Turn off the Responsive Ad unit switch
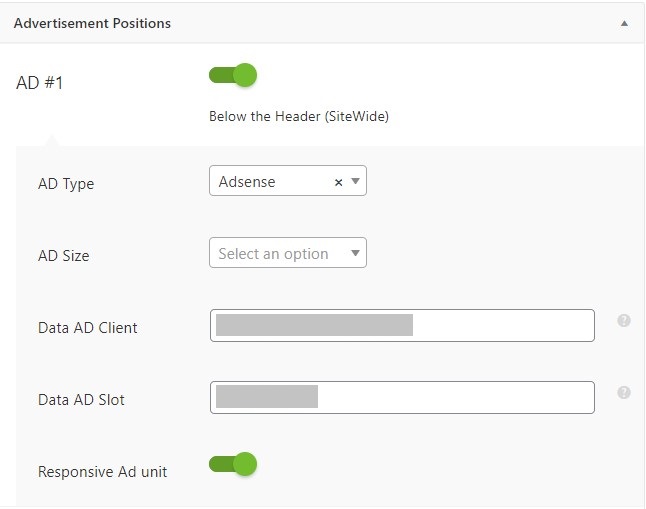Viewport: 646px width, 509px height. click(x=233, y=464)
